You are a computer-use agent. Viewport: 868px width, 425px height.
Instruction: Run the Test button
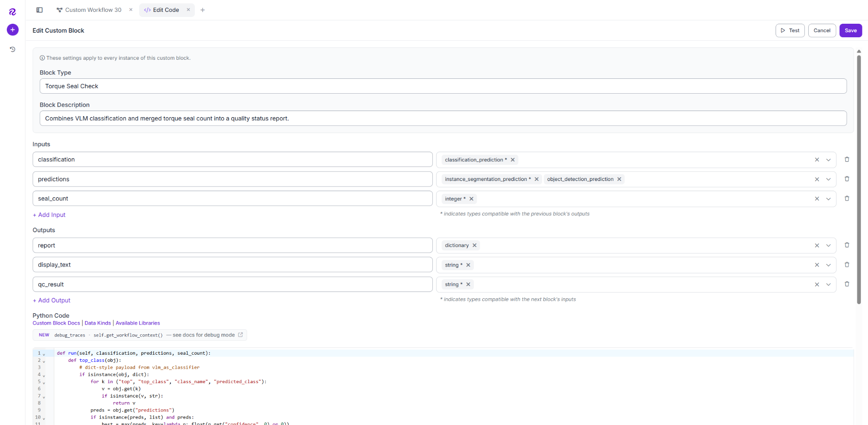click(x=790, y=31)
